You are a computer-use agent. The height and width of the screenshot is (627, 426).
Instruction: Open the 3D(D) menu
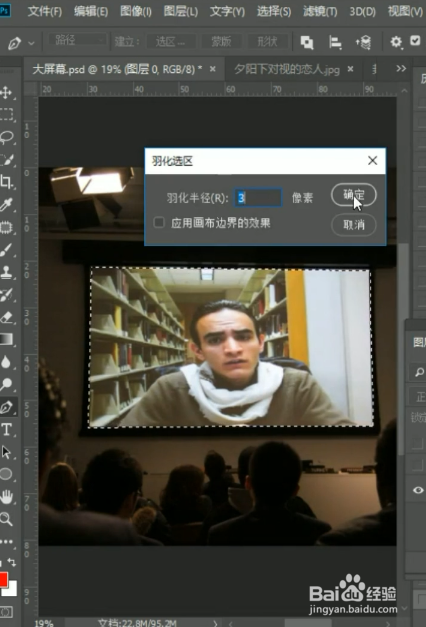pyautogui.click(x=362, y=11)
